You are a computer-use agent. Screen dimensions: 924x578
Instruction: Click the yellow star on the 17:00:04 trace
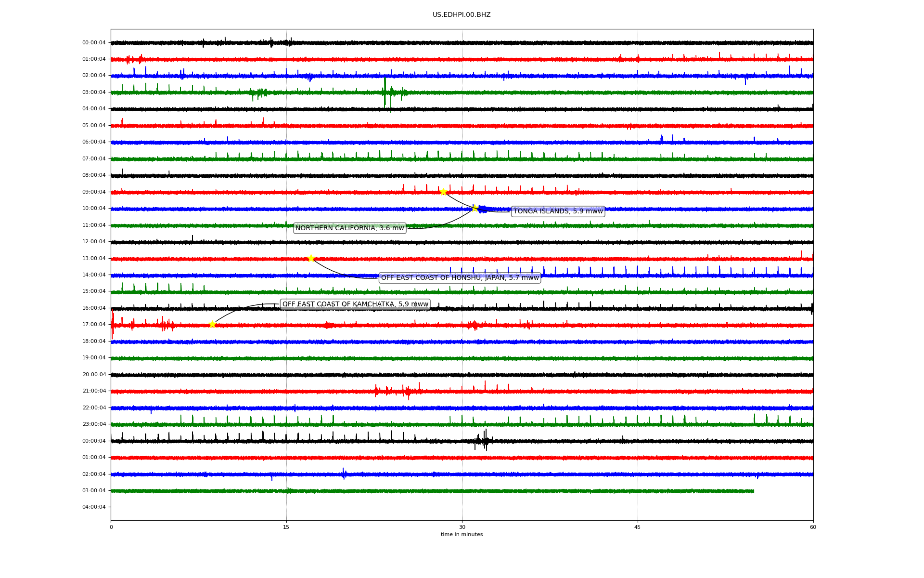pyautogui.click(x=212, y=324)
